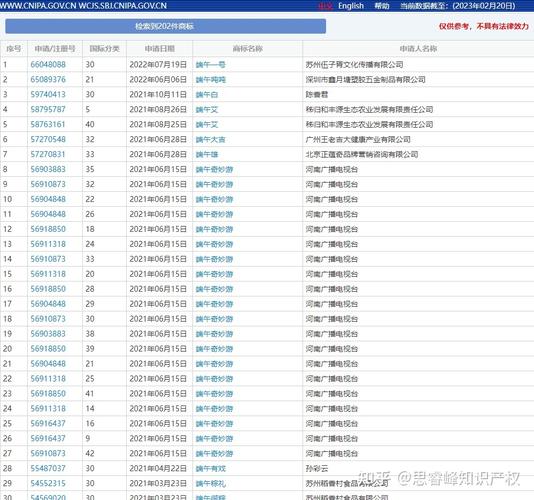Open number 56916437 in row 25
534x500 pixels.
[48, 423]
